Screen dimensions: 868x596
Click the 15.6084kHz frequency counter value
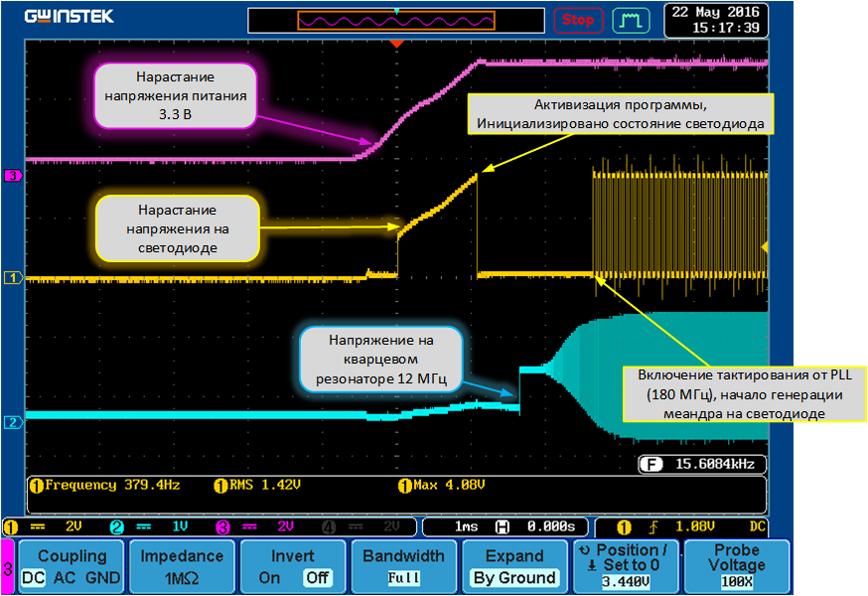[x=715, y=464]
